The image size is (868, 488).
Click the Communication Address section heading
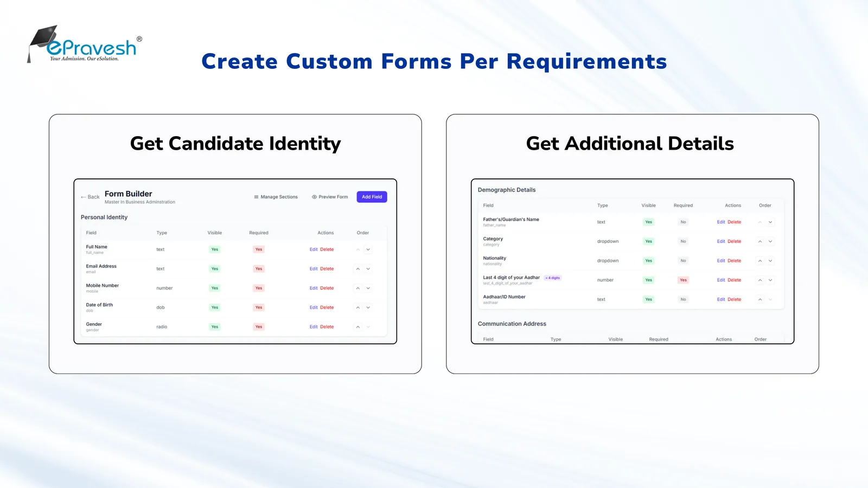coord(512,324)
